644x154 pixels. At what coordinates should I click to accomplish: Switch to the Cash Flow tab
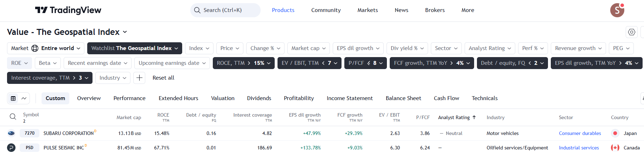[446, 98]
